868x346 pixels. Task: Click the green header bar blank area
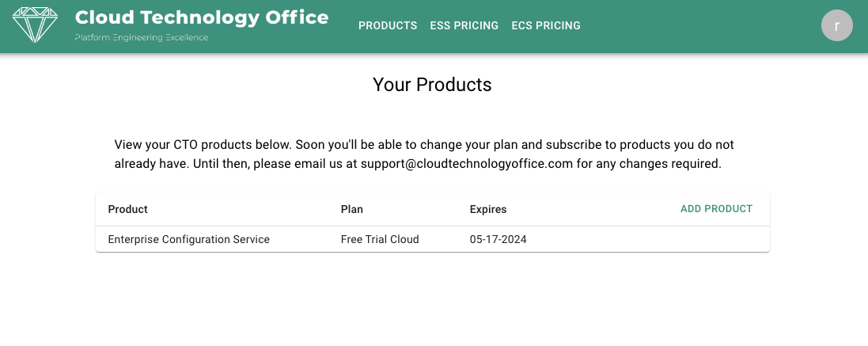(x=698, y=25)
